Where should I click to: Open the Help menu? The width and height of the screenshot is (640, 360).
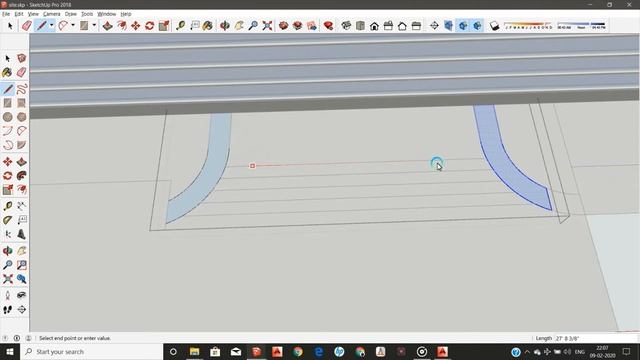click(x=126, y=14)
